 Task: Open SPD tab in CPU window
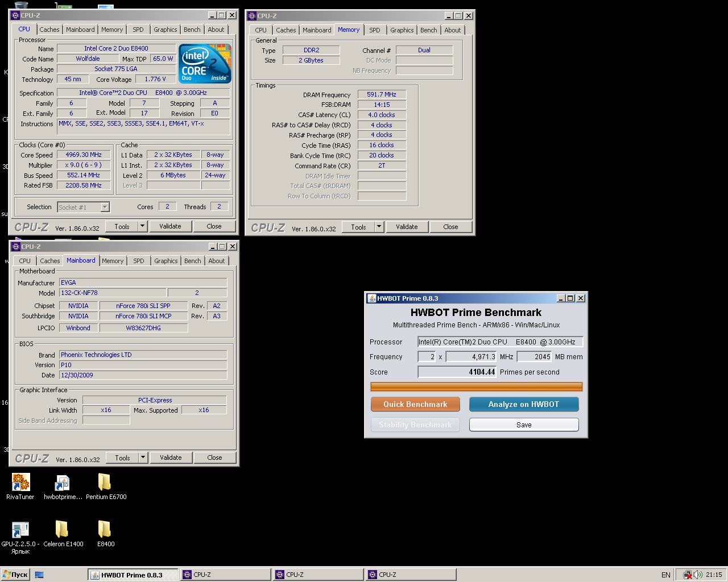(138, 30)
